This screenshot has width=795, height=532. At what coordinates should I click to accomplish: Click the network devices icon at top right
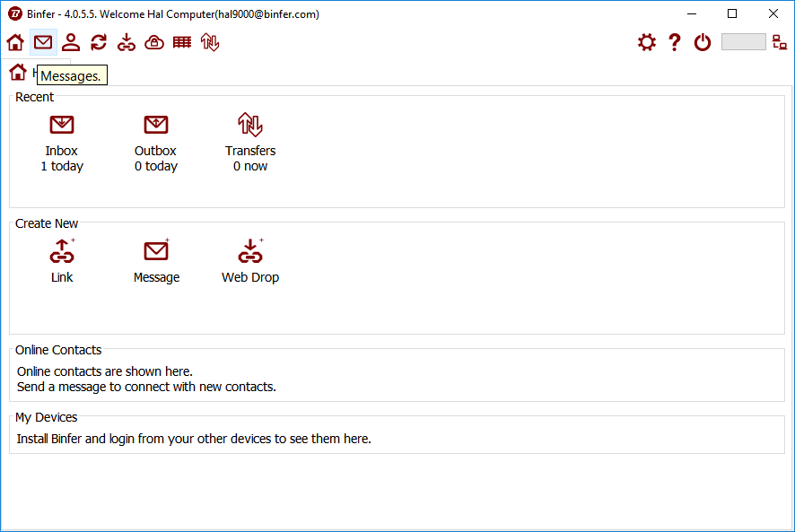coord(780,42)
